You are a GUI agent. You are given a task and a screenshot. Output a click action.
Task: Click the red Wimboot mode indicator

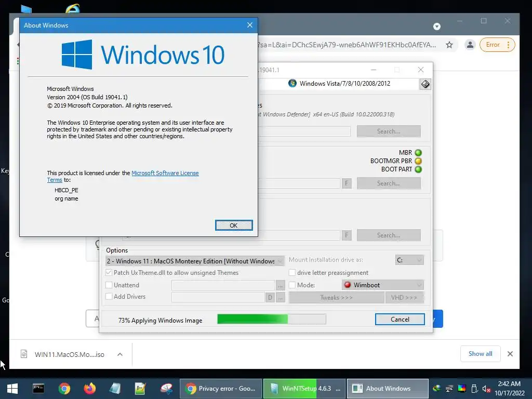pos(348,285)
